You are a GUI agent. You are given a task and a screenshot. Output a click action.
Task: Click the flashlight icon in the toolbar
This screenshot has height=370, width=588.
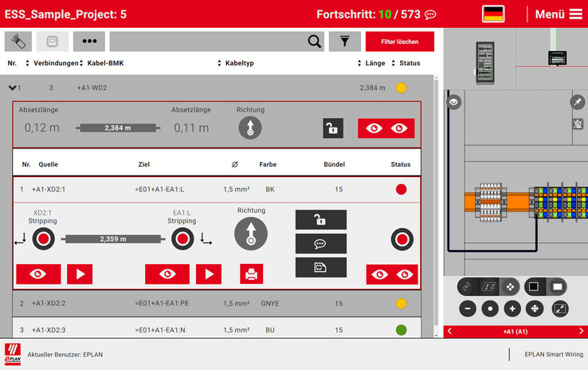[18, 41]
